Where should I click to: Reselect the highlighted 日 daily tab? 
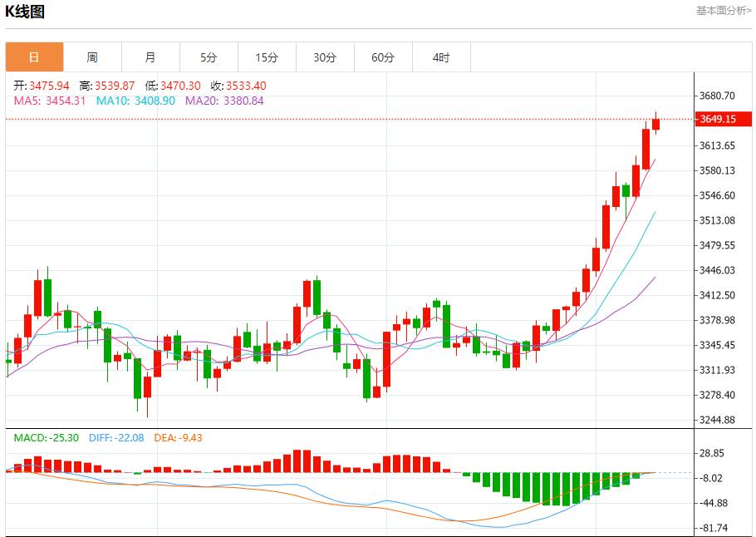click(x=34, y=57)
